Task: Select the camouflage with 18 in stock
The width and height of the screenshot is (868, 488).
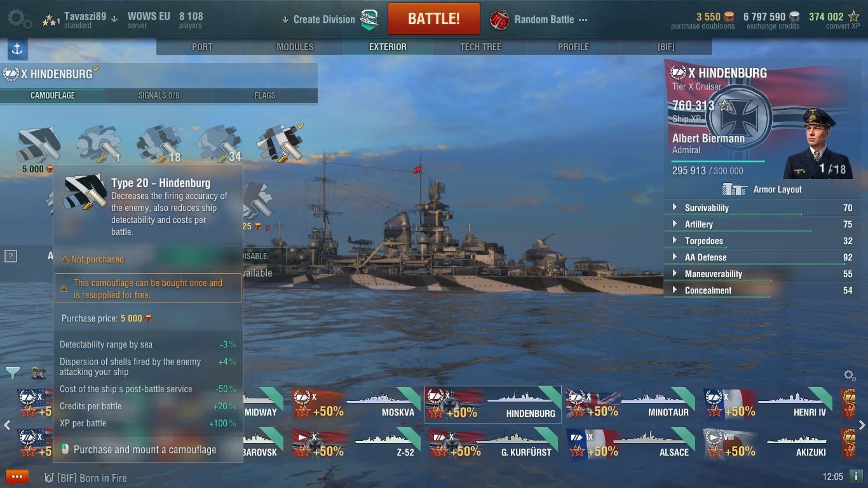Action: [159, 144]
